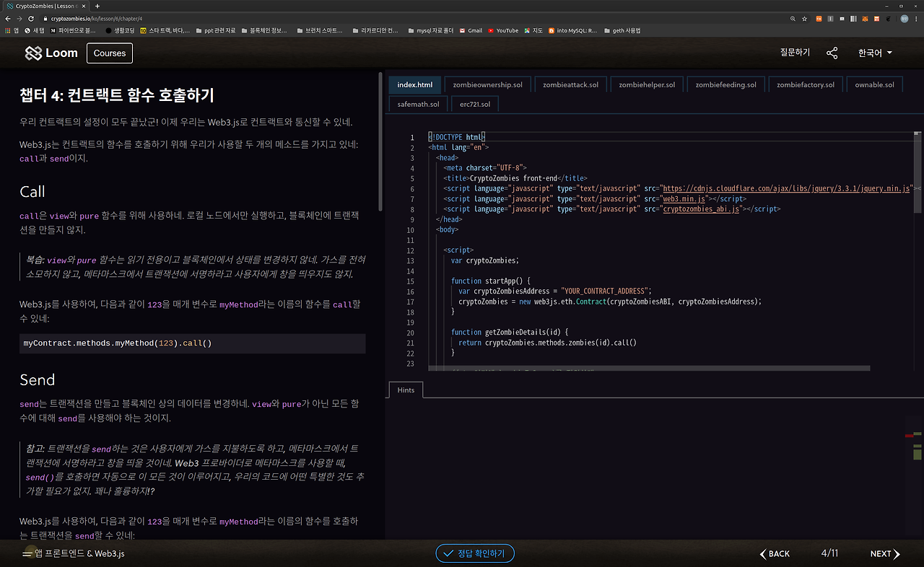Select the Hints tab
The height and width of the screenshot is (567, 924).
406,390
